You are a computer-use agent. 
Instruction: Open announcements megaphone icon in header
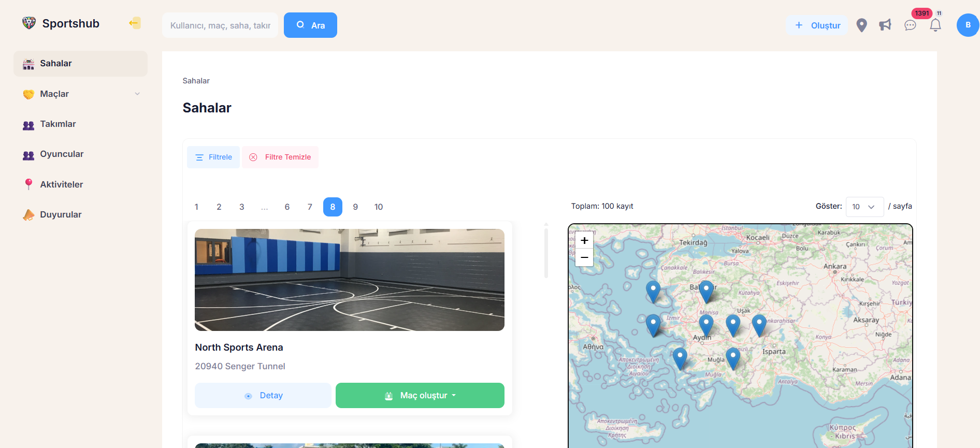tap(885, 25)
